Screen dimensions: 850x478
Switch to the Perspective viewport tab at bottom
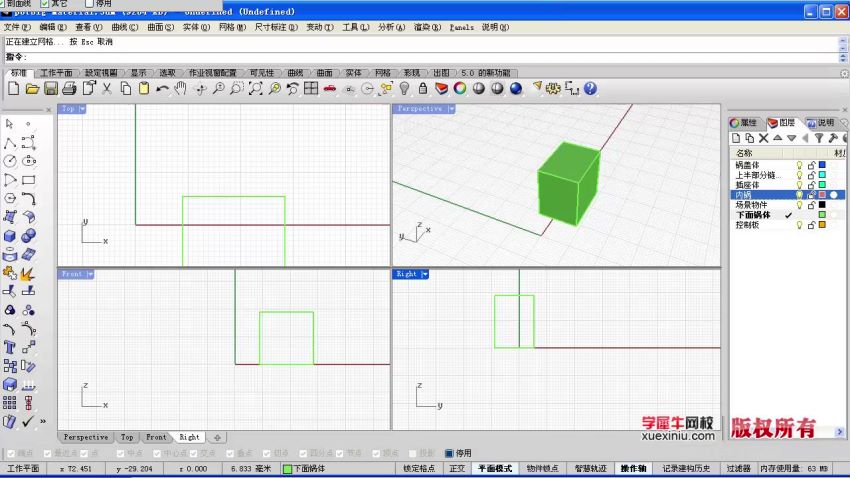[86, 437]
